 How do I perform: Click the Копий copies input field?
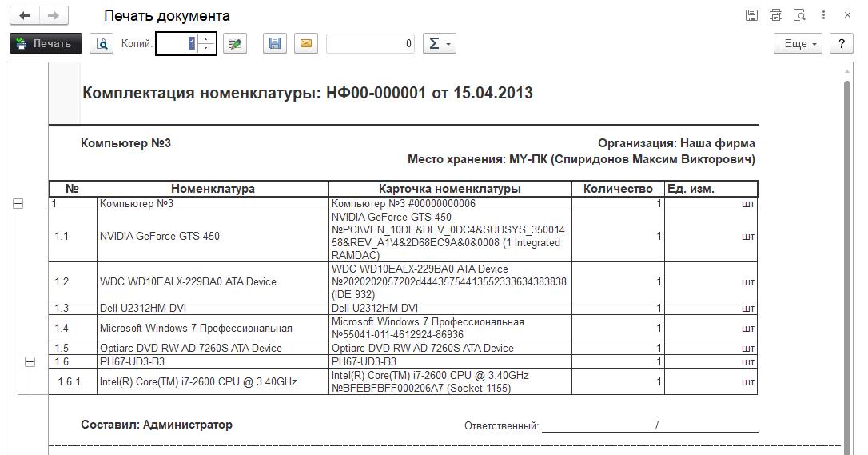coord(177,44)
